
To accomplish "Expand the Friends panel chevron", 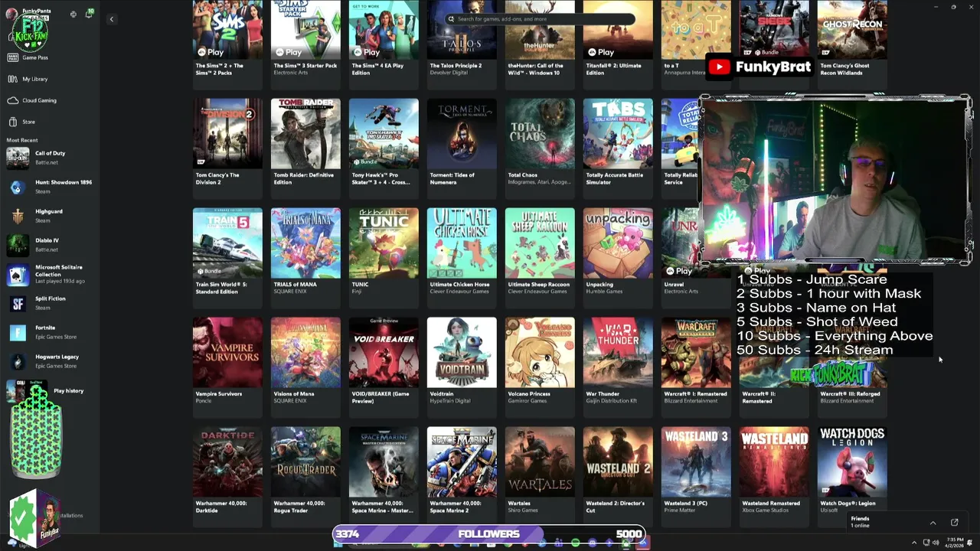I will click(933, 523).
